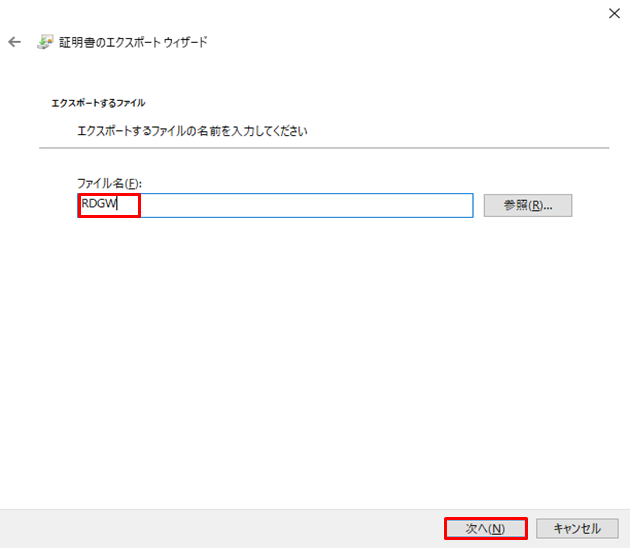
Task: Cancel with the キャンセル button
Action: click(x=577, y=528)
